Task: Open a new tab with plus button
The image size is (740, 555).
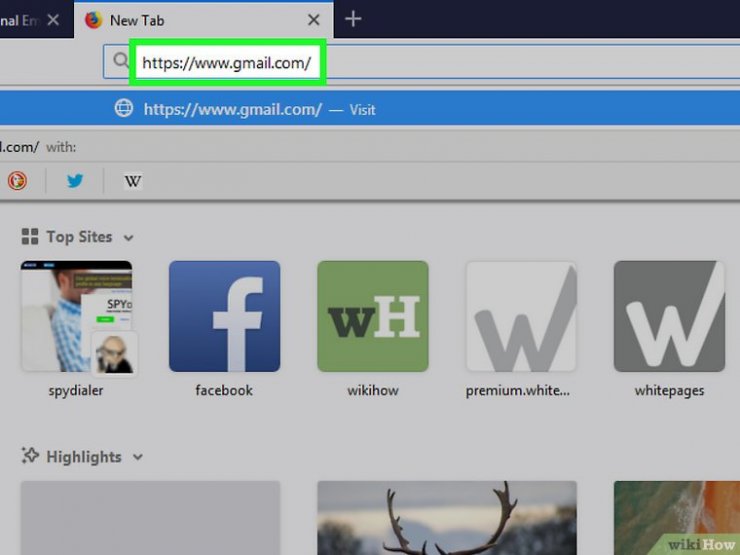Action: 353,19
